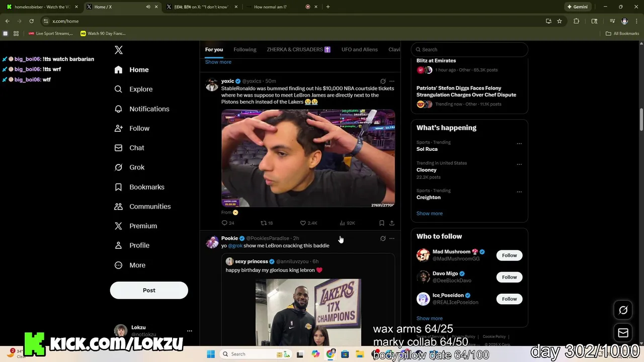Like yoxic's post
The height and width of the screenshot is (362, 644).
(308, 223)
